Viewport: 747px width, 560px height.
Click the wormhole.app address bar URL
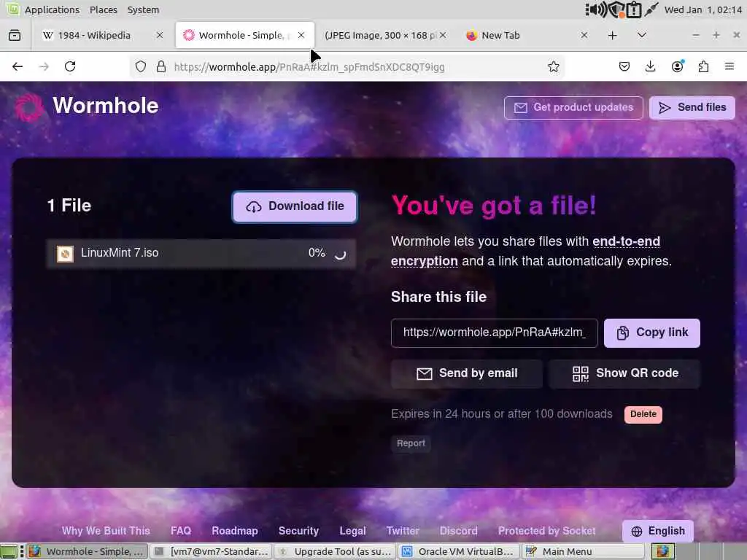point(309,67)
